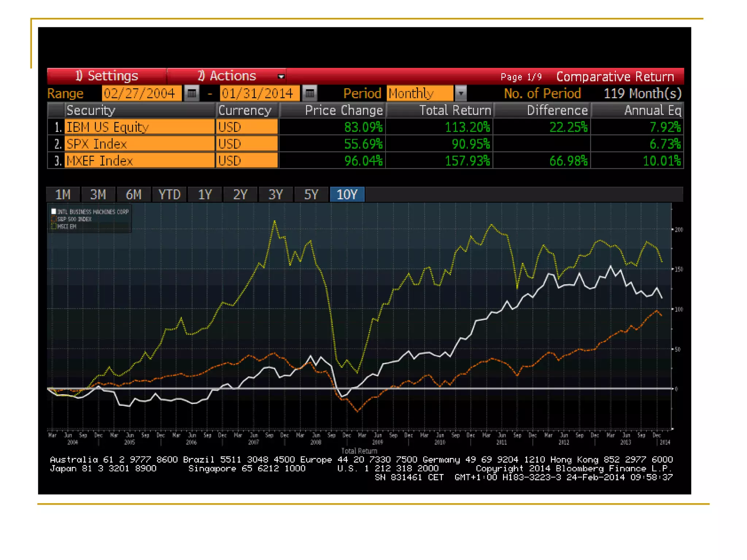
Task: Select the YTD range tab
Action: pyautogui.click(x=169, y=194)
